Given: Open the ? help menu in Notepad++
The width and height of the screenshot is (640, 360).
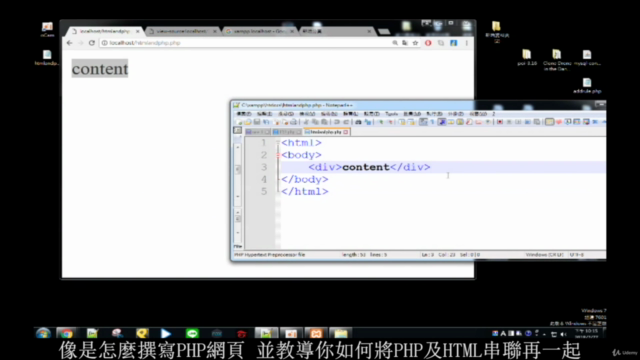Looking at the screenshot, I should pyautogui.click(x=493, y=114).
